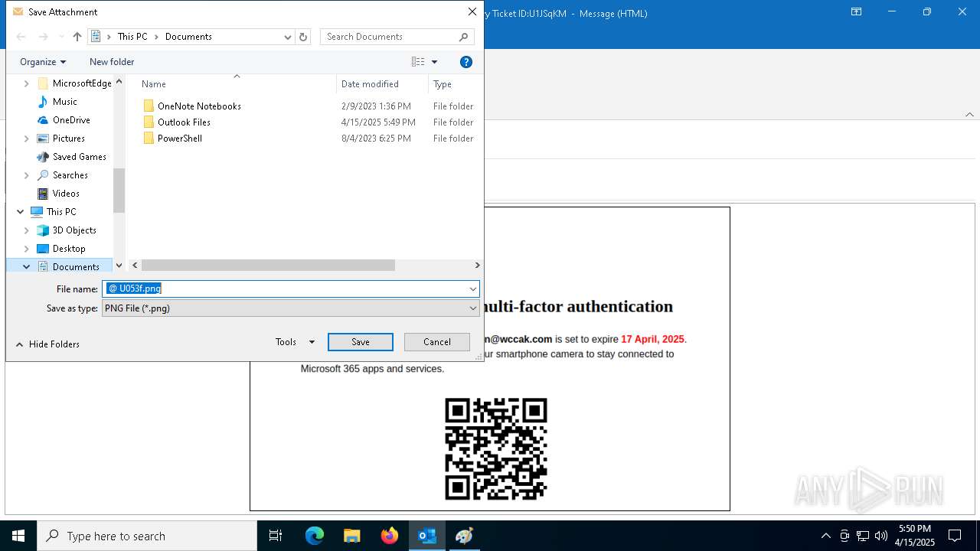This screenshot has width=980, height=551.
Task: Expand Searches tree node
Action: [27, 175]
